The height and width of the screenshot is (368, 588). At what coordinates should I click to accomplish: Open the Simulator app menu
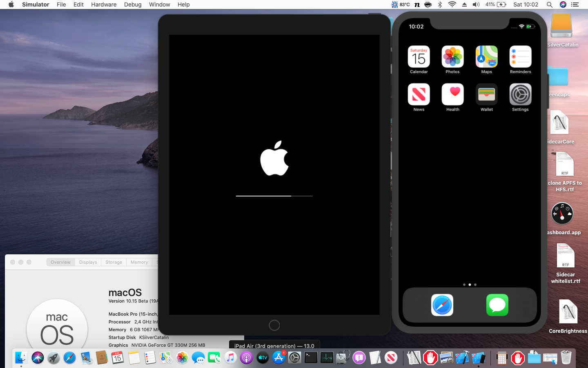pos(36,4)
